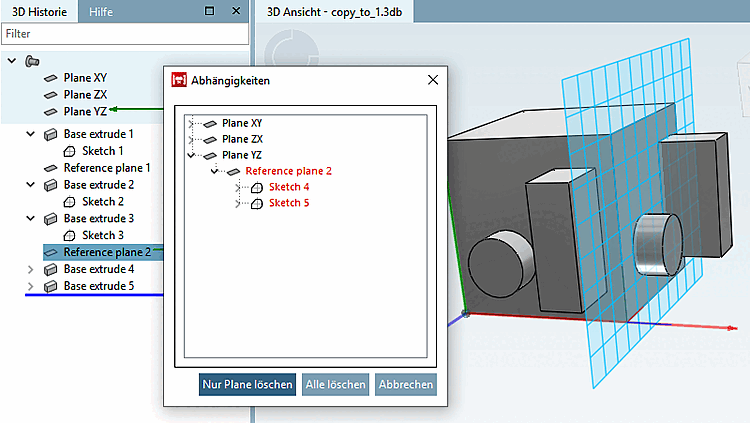Expand Base extrude 5 node

pos(31,286)
